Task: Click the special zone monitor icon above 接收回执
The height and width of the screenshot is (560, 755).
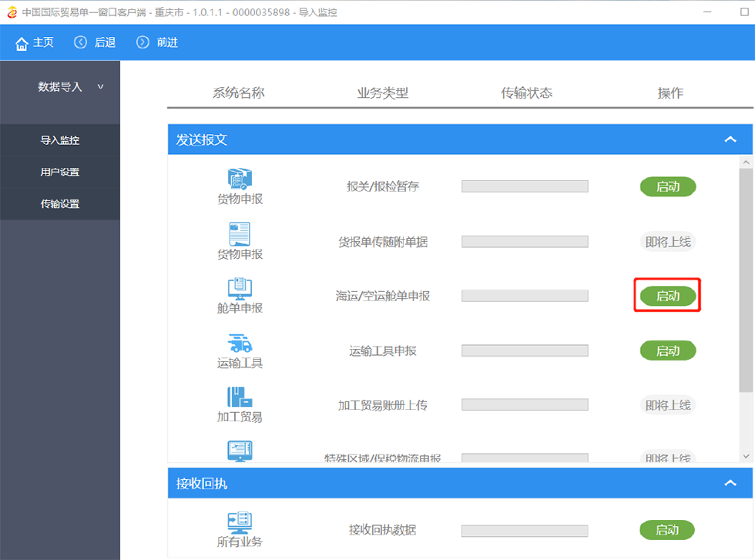Action: coord(240,450)
